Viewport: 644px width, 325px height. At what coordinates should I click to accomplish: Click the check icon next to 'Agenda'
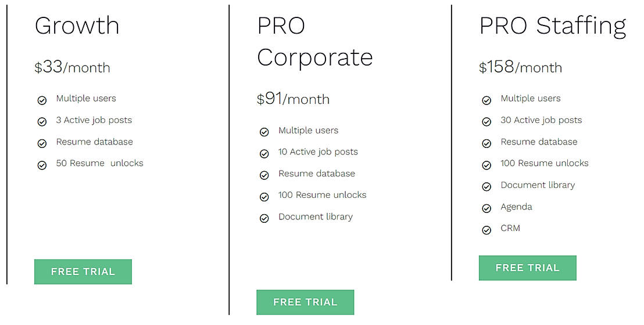[486, 208]
